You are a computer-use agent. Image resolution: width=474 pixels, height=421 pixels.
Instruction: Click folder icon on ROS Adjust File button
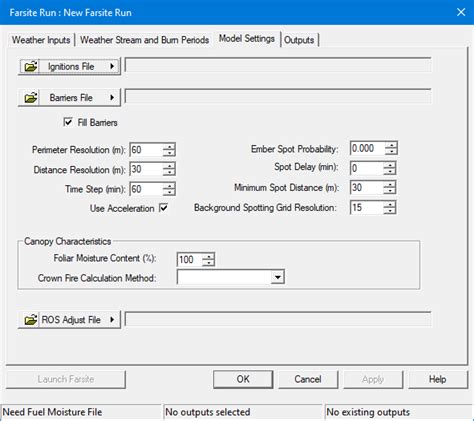click(x=30, y=320)
